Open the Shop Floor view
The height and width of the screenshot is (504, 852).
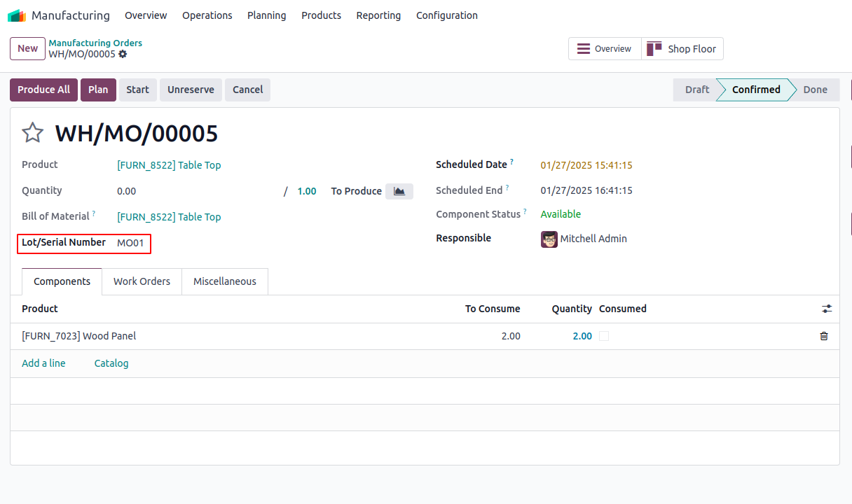tap(682, 49)
